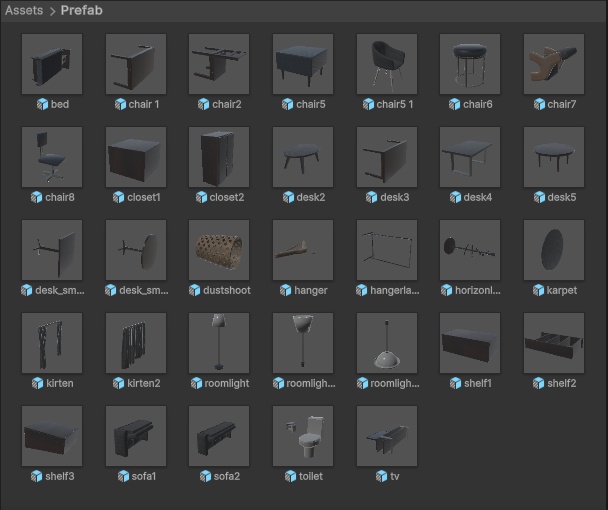Click the kirten2 curtain thumbnail
Screen dimensions: 608x510
[136, 343]
